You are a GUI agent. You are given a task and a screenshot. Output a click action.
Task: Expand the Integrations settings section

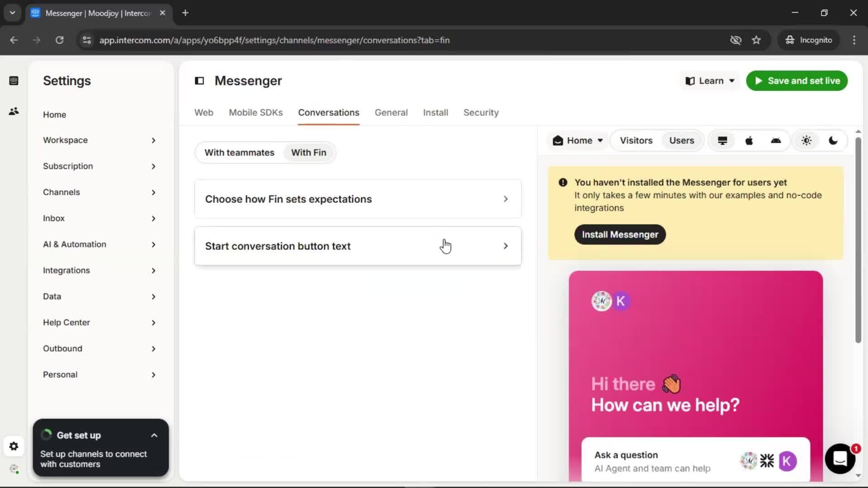[x=100, y=271]
